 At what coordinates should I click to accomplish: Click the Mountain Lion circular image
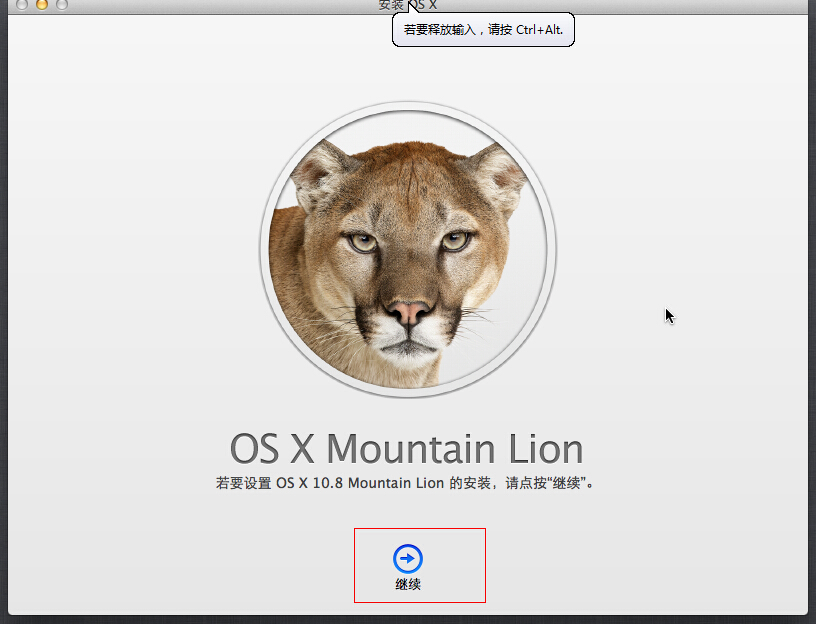(408, 250)
